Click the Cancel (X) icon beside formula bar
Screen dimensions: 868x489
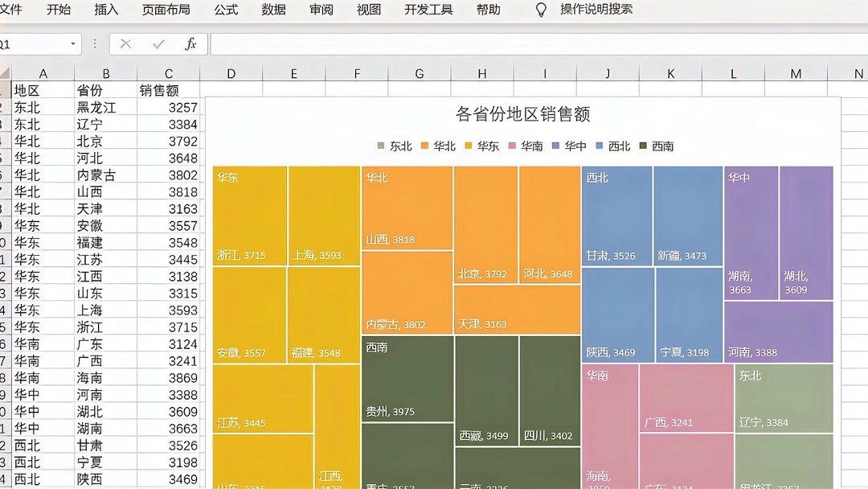coord(125,45)
